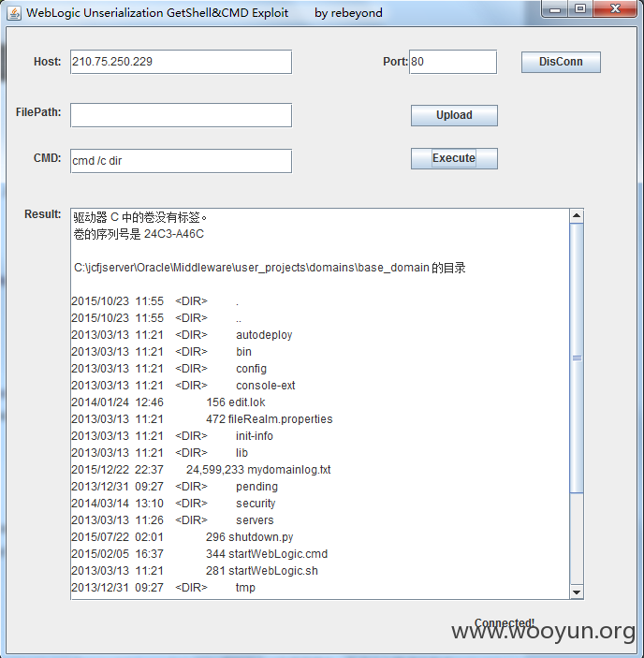
Task: Click the edit.lok file line
Action: pos(168,402)
